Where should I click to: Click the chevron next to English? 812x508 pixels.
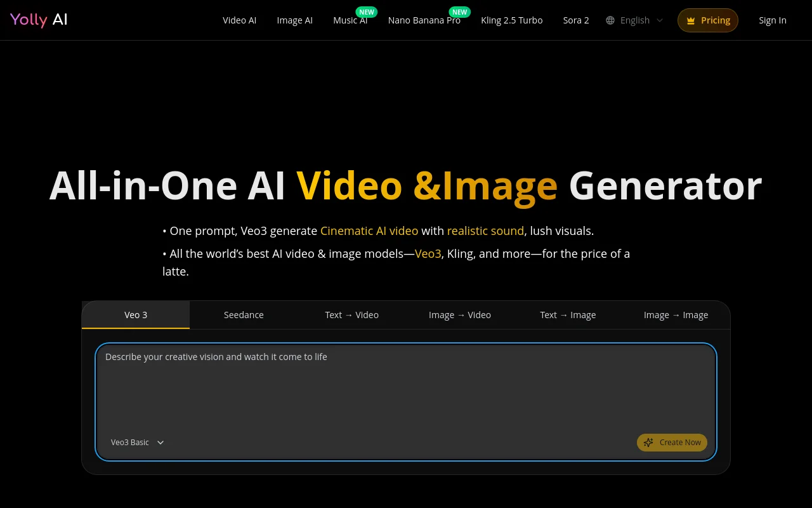click(660, 20)
